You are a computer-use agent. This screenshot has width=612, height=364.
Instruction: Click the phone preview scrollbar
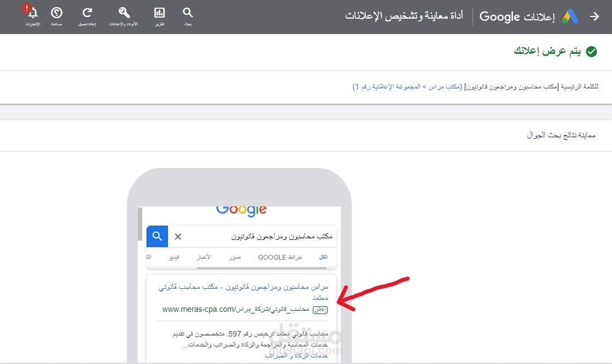(x=140, y=224)
